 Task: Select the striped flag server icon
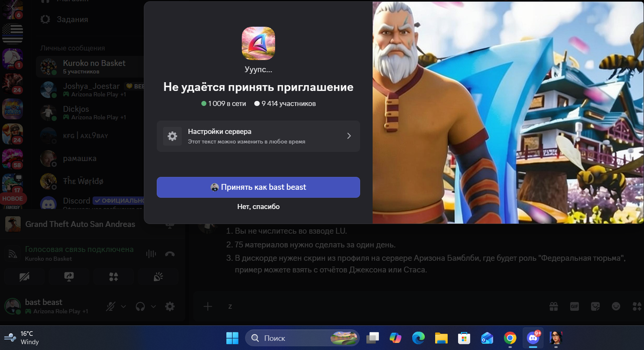13,34
